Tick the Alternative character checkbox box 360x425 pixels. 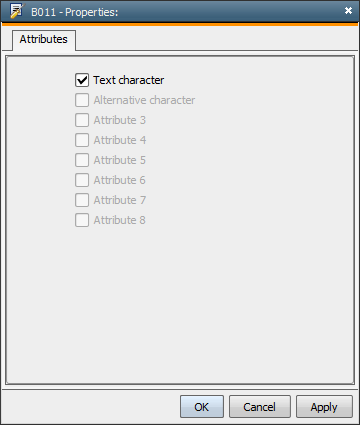coord(82,100)
